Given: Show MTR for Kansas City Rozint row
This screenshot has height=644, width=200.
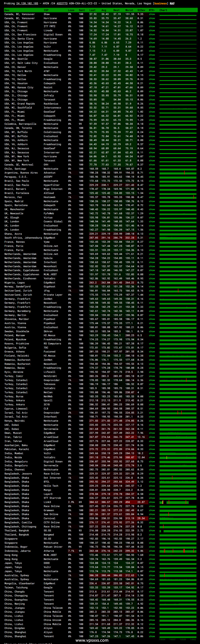Looking at the screenshot, I should coord(152,87).
